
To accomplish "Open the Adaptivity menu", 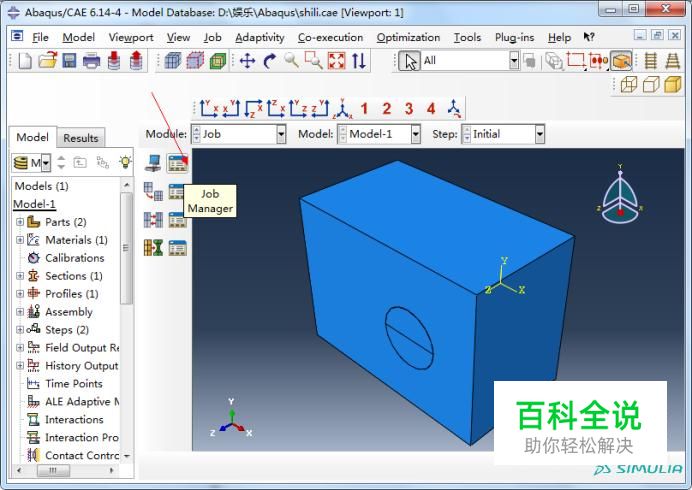I will point(260,38).
